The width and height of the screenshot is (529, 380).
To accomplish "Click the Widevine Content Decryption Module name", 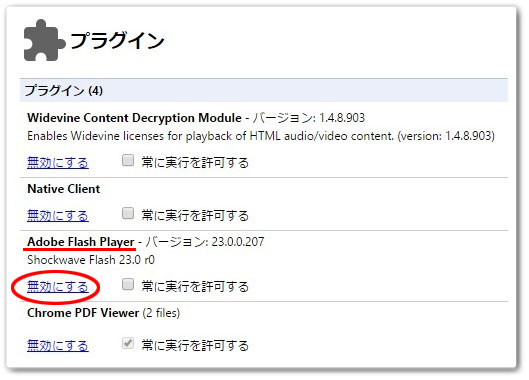I will click(x=134, y=118).
